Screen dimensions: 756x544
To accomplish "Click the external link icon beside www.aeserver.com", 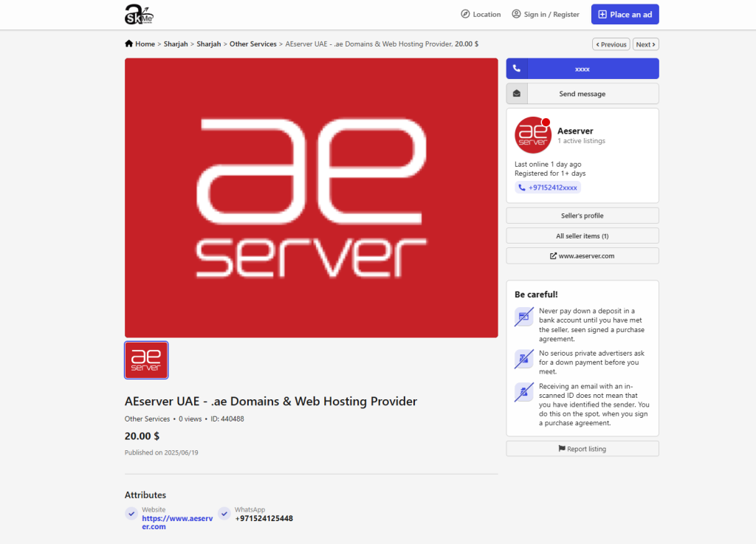I will tap(554, 256).
